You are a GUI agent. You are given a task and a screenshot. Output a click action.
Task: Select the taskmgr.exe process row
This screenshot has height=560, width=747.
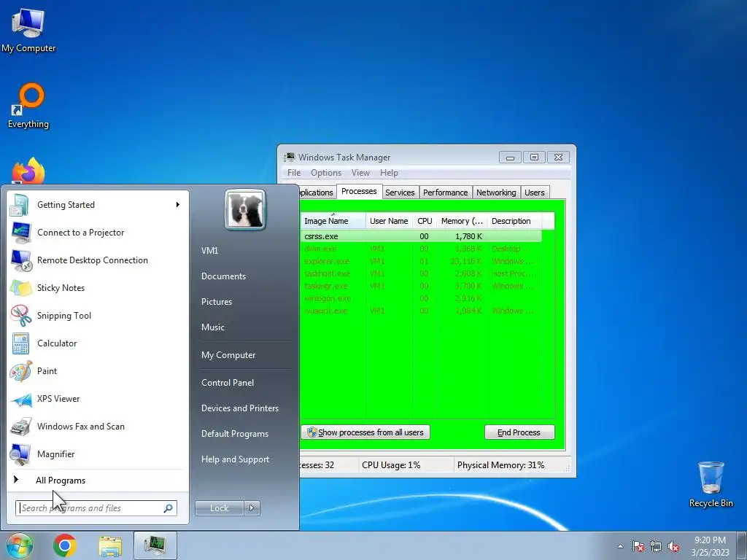coord(421,286)
